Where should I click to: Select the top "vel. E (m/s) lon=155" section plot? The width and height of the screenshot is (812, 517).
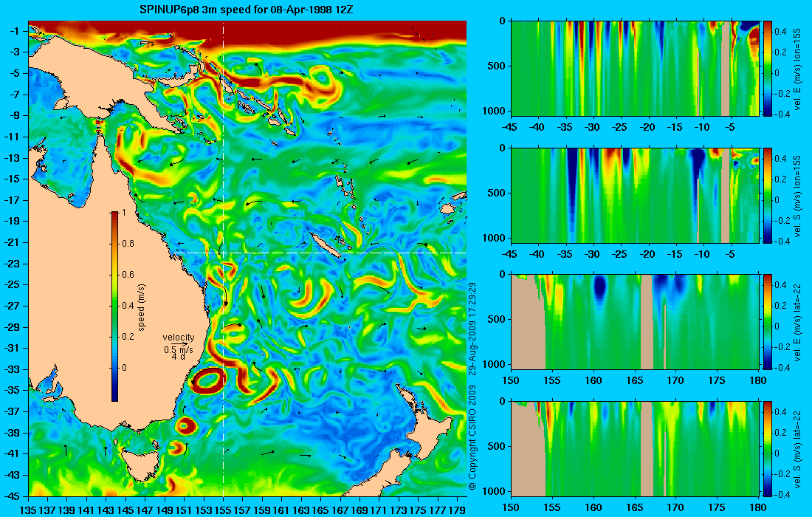[x=636, y=68]
